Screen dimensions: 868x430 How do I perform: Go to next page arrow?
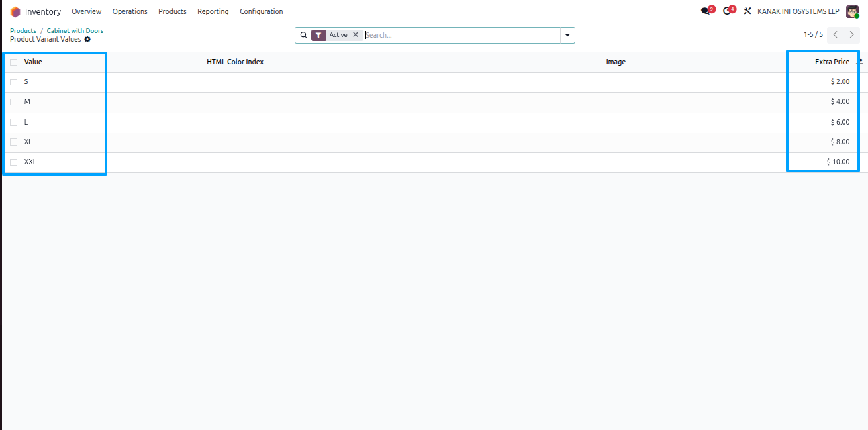[x=852, y=34]
